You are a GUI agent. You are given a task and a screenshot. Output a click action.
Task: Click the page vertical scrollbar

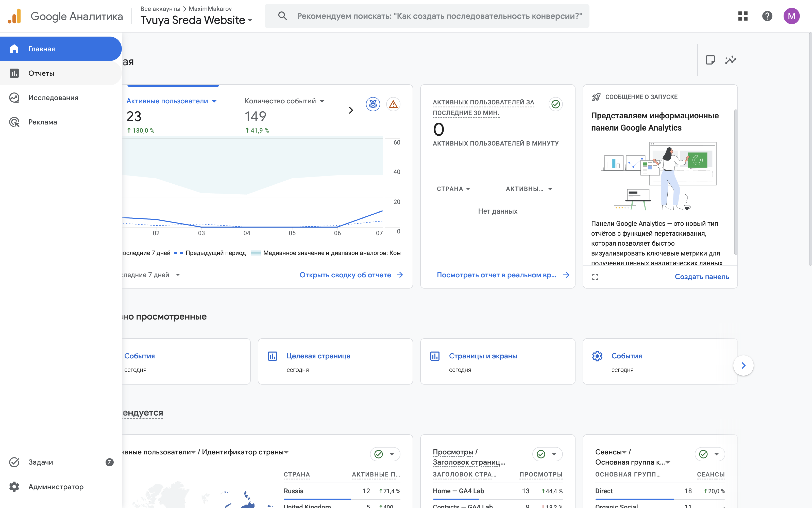pyautogui.click(x=810, y=149)
